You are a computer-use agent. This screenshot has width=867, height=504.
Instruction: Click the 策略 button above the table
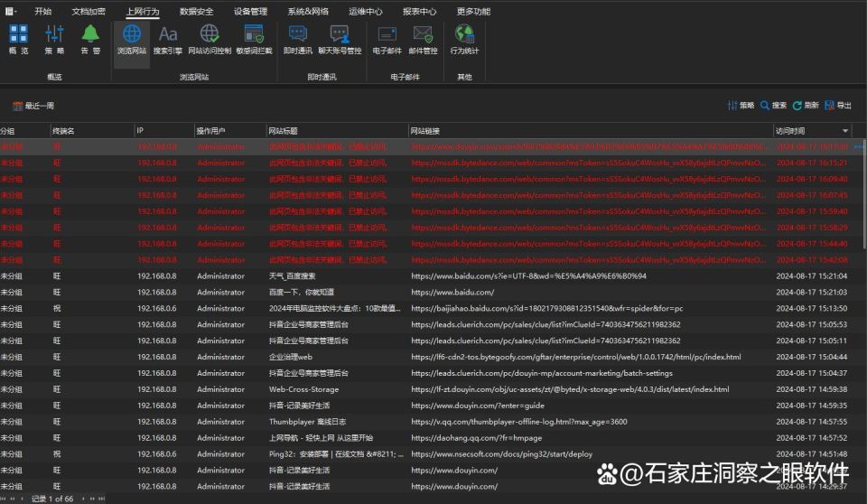(741, 105)
